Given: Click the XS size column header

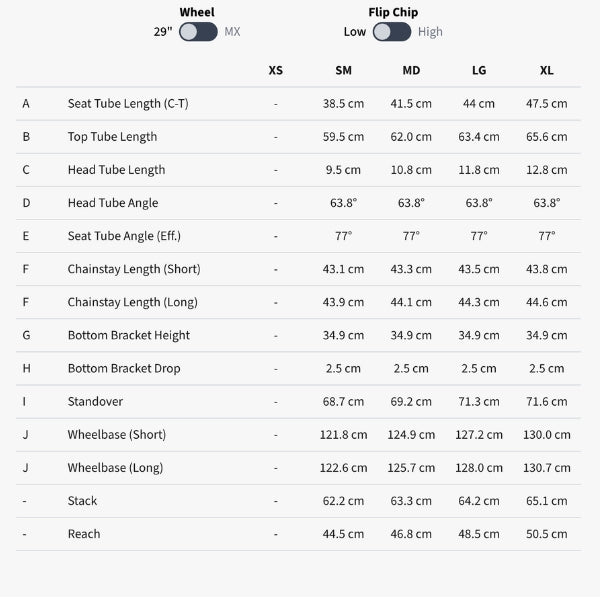Looking at the screenshot, I should pos(276,71).
